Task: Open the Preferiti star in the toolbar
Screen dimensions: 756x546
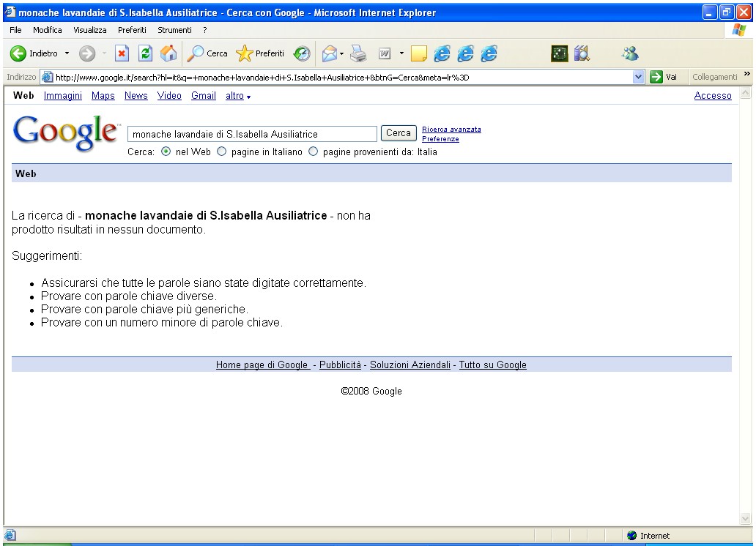Action: click(x=260, y=53)
